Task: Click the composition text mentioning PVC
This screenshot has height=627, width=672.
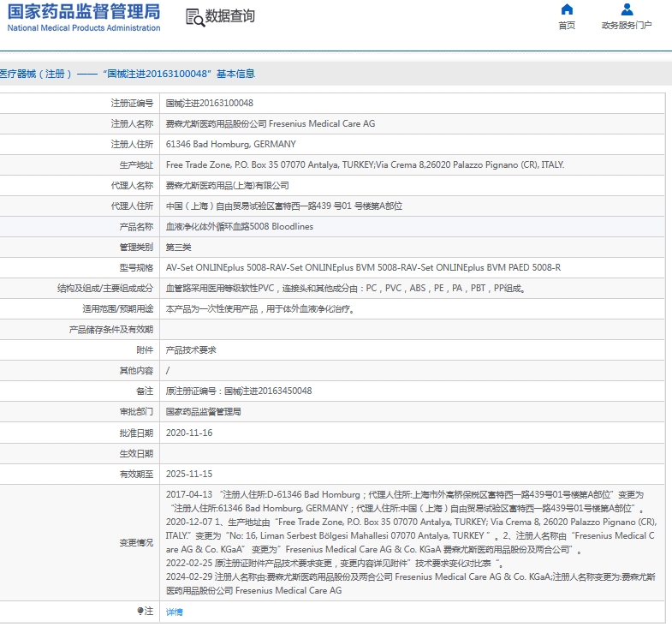Action: [346, 288]
